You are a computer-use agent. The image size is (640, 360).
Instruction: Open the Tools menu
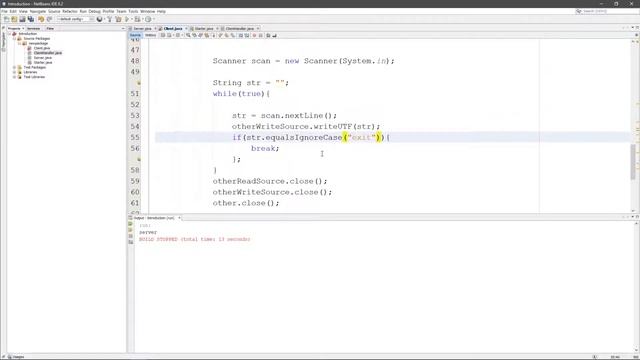pyautogui.click(x=133, y=11)
